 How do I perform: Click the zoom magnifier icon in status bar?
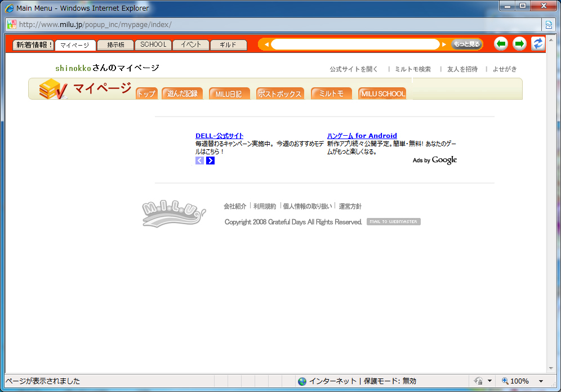505,381
